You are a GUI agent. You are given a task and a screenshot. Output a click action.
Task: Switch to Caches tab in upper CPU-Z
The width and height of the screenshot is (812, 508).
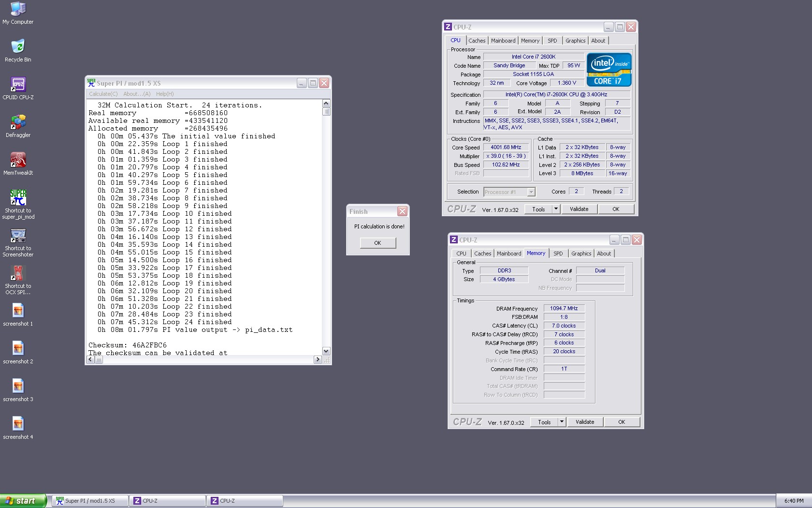click(x=477, y=41)
